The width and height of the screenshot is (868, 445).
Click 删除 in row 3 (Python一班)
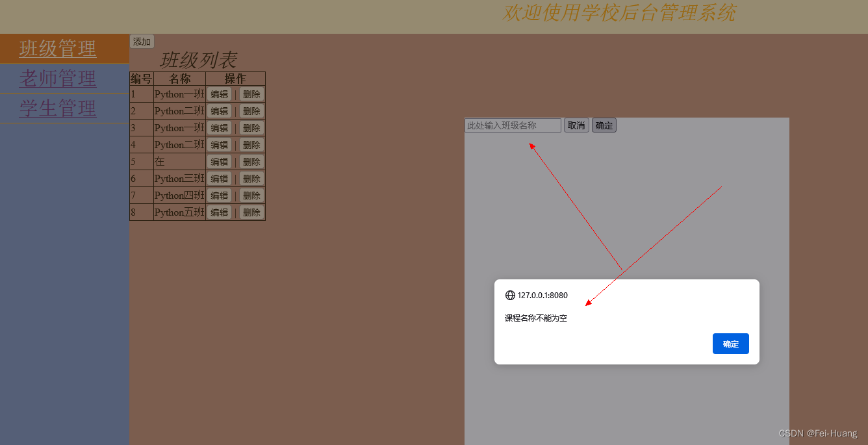251,128
